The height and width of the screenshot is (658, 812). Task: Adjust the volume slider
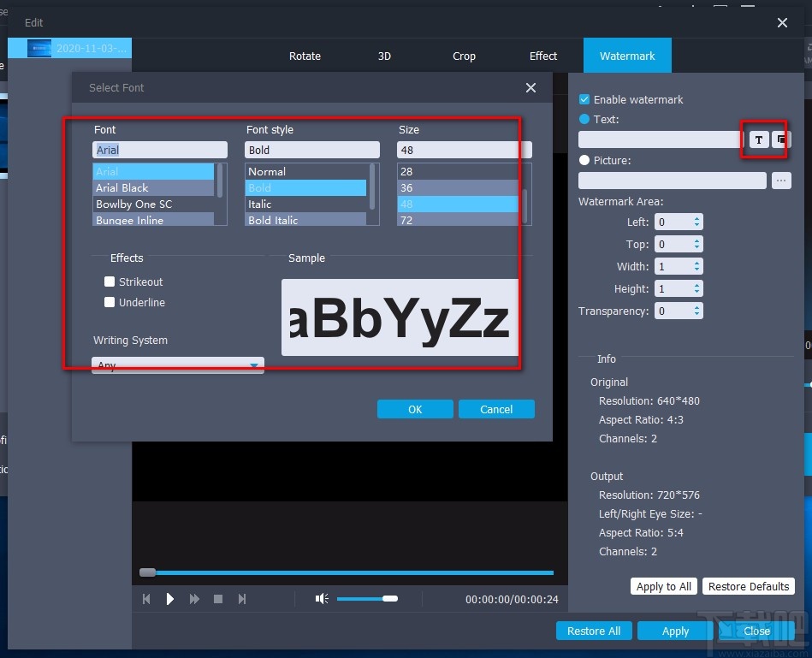pos(390,599)
